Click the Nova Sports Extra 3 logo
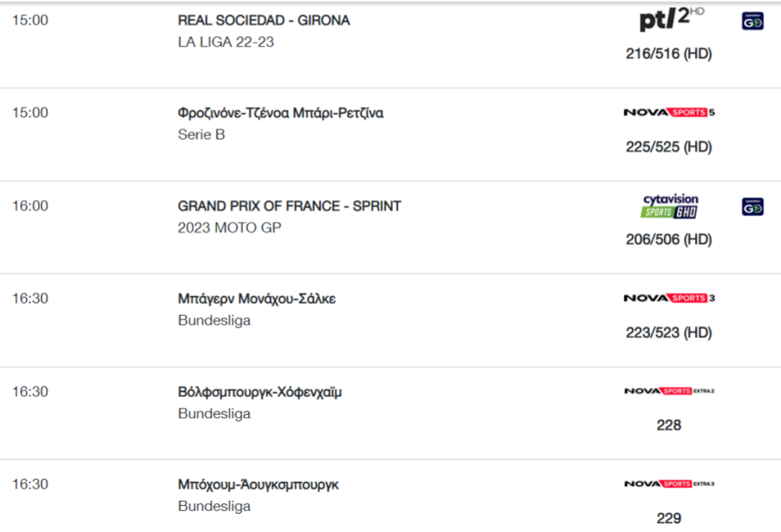The width and height of the screenshot is (781, 532). click(x=669, y=483)
